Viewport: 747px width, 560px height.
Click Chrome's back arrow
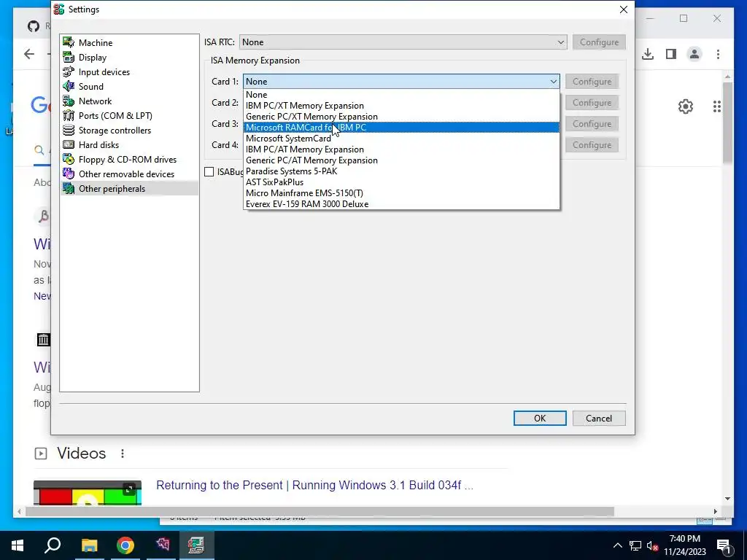pos(29,54)
